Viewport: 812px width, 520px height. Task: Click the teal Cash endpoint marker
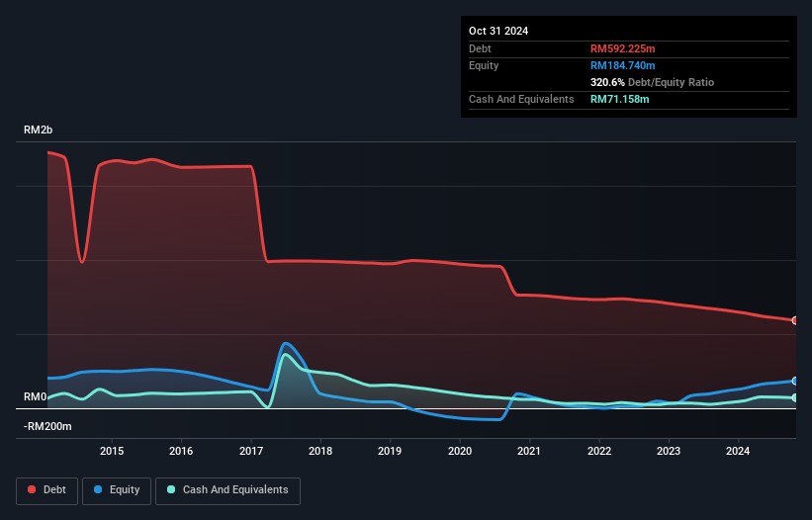(794, 397)
